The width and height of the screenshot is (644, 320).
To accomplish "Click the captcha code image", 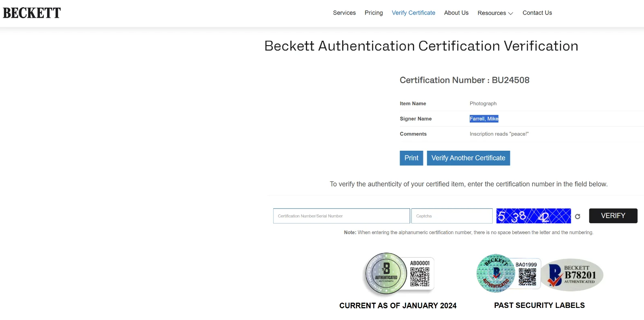I will pos(533,216).
